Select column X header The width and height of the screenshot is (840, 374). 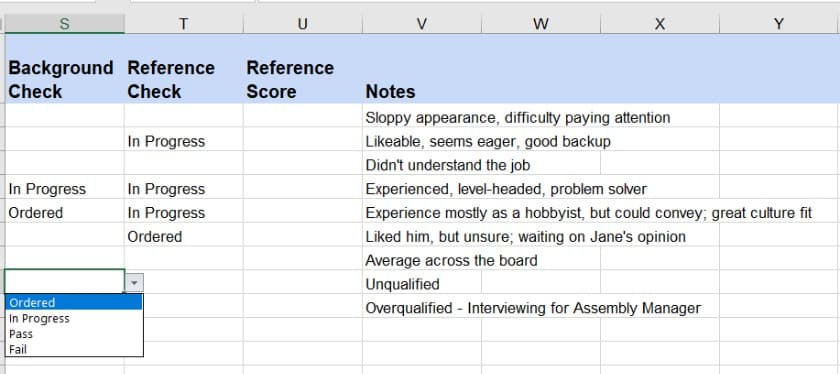(659, 24)
